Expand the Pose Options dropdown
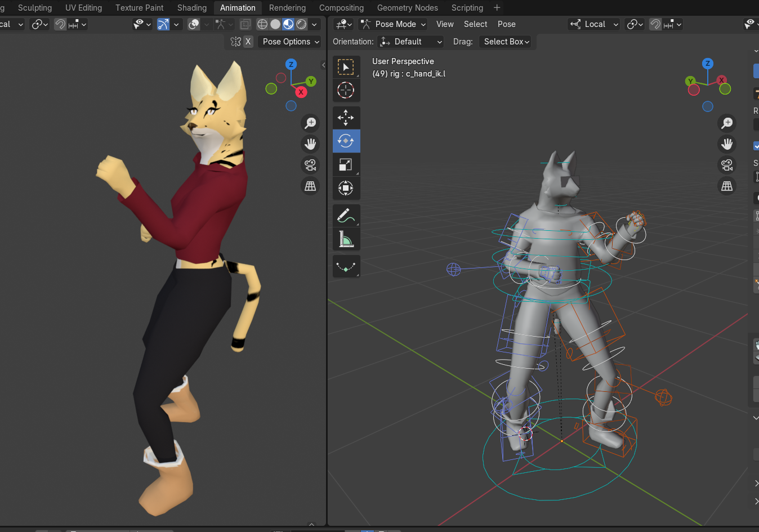 (x=291, y=42)
